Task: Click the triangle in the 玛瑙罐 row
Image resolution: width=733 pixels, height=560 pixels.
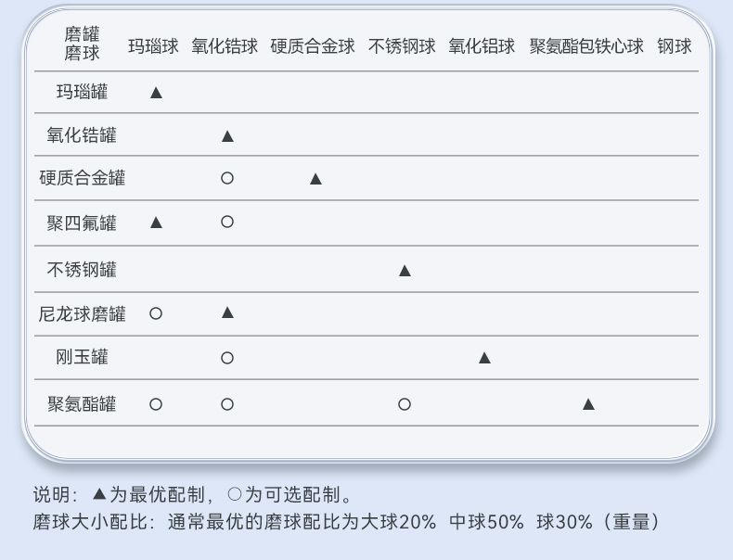Action: coord(156,93)
